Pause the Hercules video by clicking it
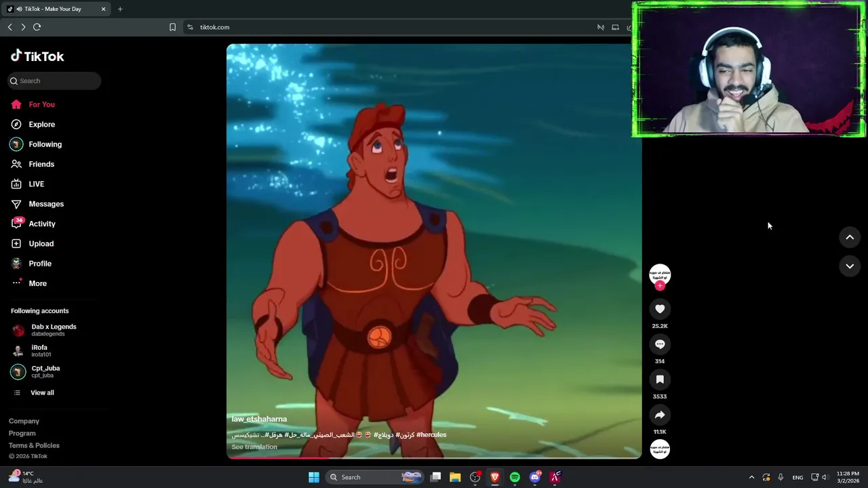The image size is (868, 488). click(x=434, y=251)
